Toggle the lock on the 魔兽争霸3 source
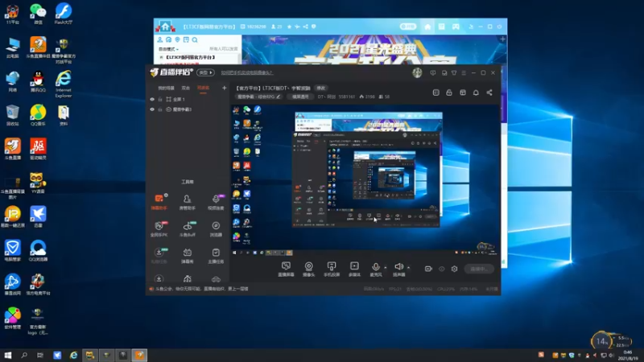Screen dimensions: 644x362 click(x=160, y=109)
